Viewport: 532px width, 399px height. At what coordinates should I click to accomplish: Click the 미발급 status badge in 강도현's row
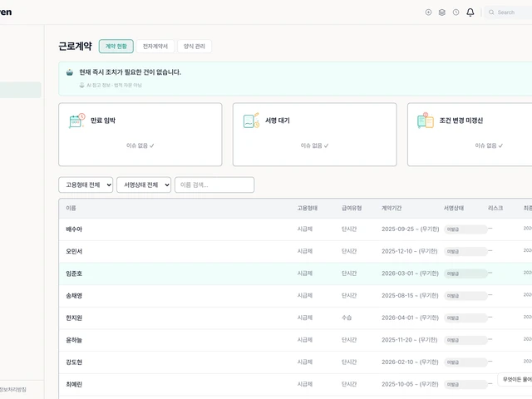click(x=465, y=362)
